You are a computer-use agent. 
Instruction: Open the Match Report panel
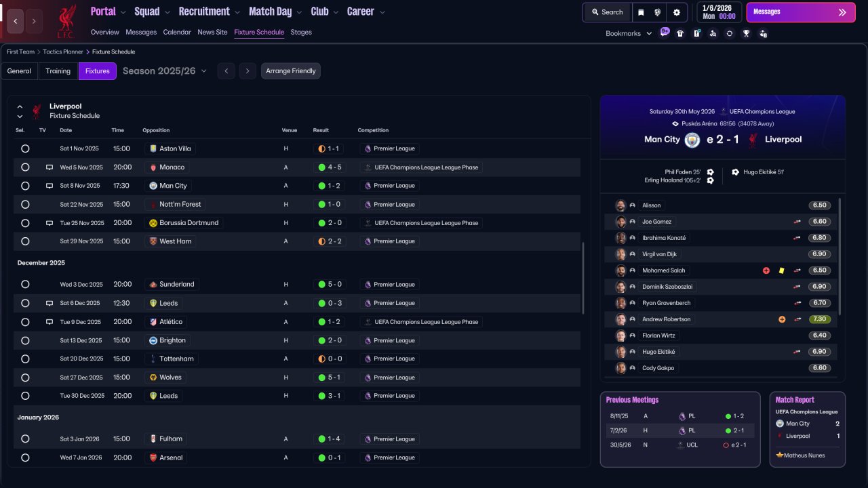click(808, 429)
